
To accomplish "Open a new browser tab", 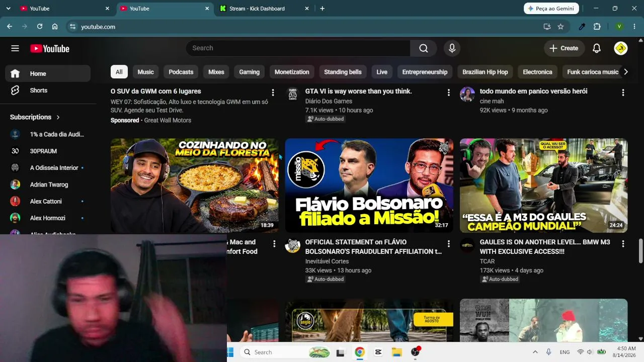I will (x=323, y=9).
